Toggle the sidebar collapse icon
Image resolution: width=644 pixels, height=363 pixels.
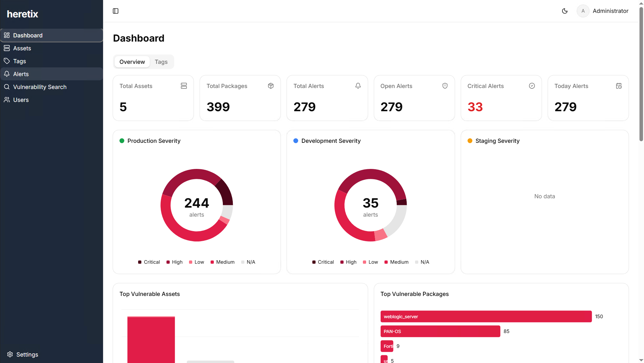click(116, 11)
